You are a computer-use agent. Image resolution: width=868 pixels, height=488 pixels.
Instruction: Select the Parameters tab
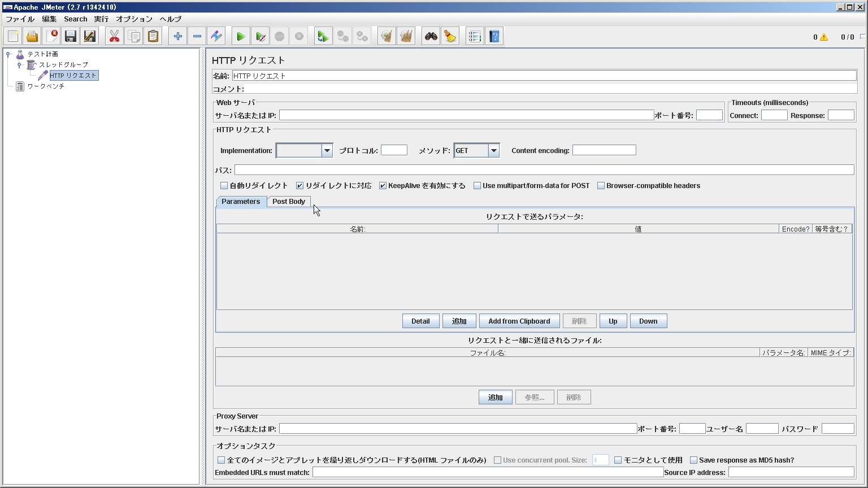[x=241, y=202]
